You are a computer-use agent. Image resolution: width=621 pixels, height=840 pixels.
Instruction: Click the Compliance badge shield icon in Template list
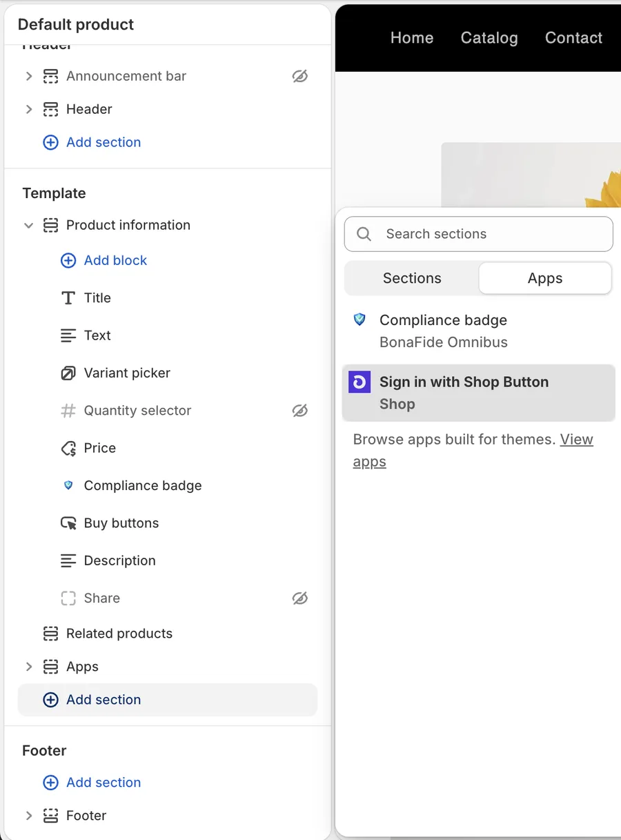[68, 486]
